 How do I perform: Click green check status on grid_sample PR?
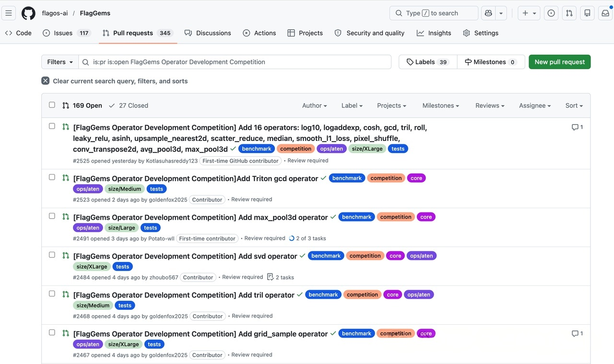pyautogui.click(x=333, y=333)
